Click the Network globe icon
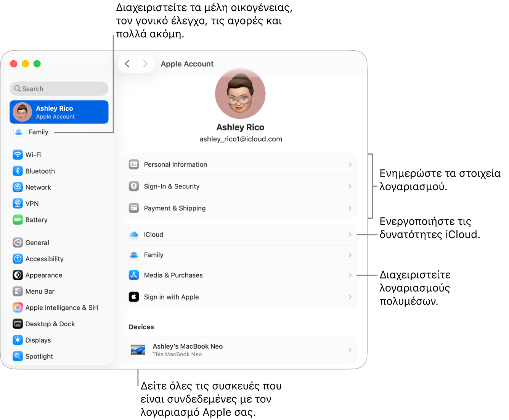Image resolution: width=509 pixels, height=420 pixels. [18, 187]
